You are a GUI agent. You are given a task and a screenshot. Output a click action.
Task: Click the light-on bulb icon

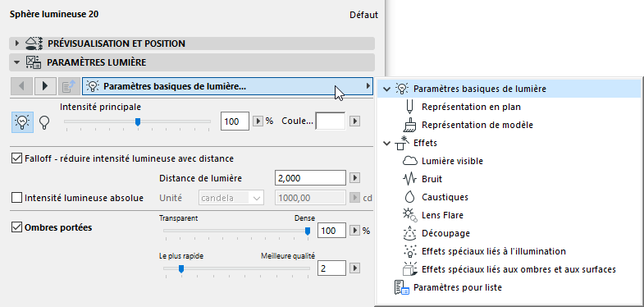click(21, 122)
